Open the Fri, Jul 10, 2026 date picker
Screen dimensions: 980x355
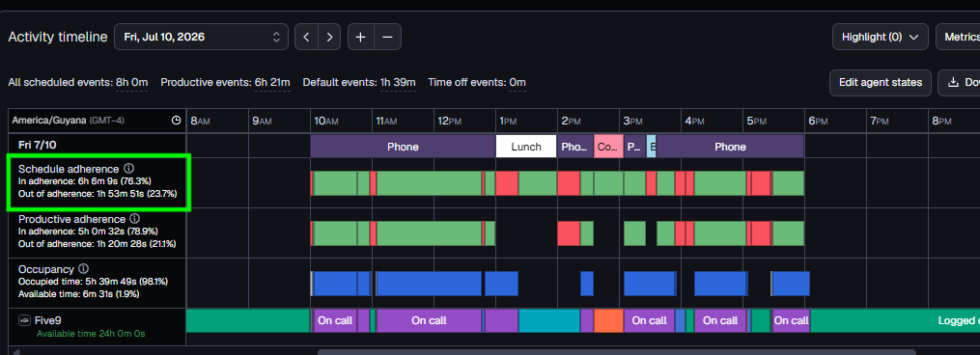coord(201,37)
